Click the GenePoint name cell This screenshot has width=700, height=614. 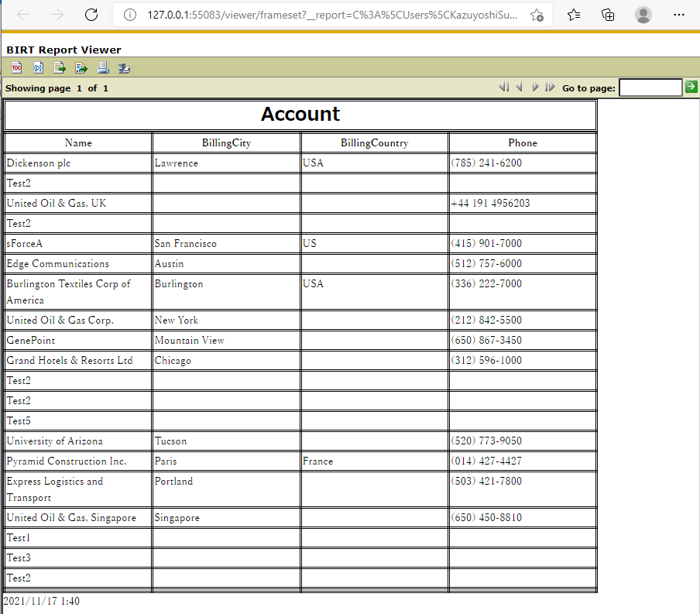[78, 340]
